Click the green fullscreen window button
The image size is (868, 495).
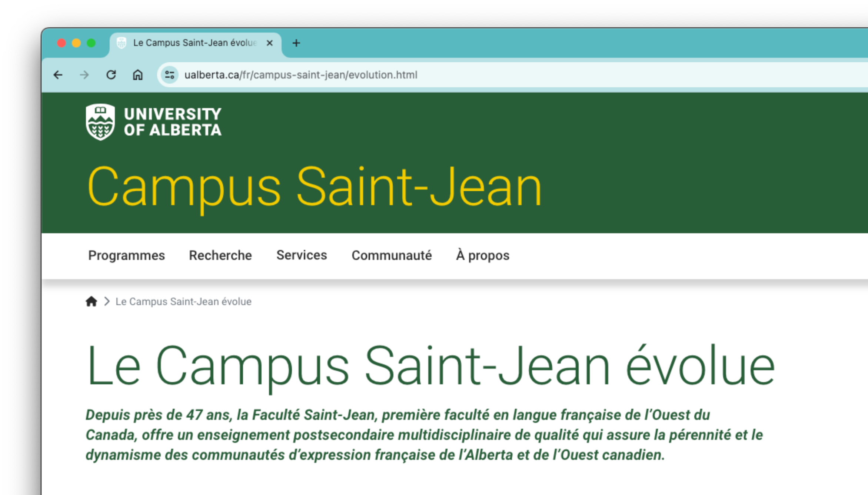91,43
